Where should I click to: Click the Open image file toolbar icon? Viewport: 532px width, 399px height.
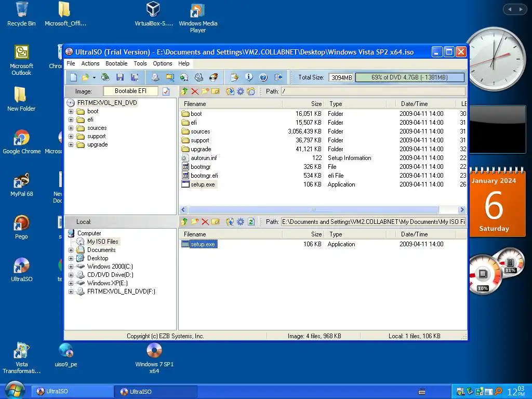click(85, 77)
